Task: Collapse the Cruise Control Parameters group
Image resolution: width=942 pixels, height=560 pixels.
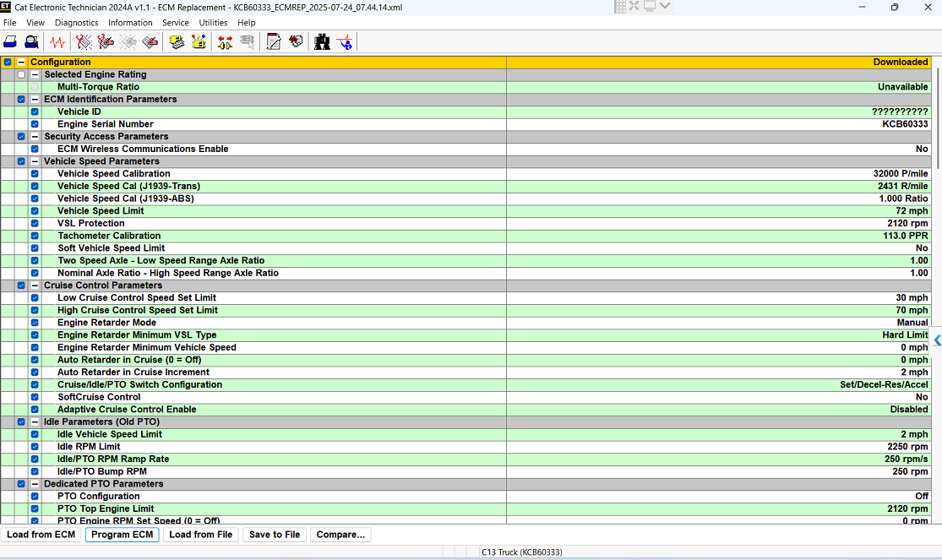Action: (35, 285)
